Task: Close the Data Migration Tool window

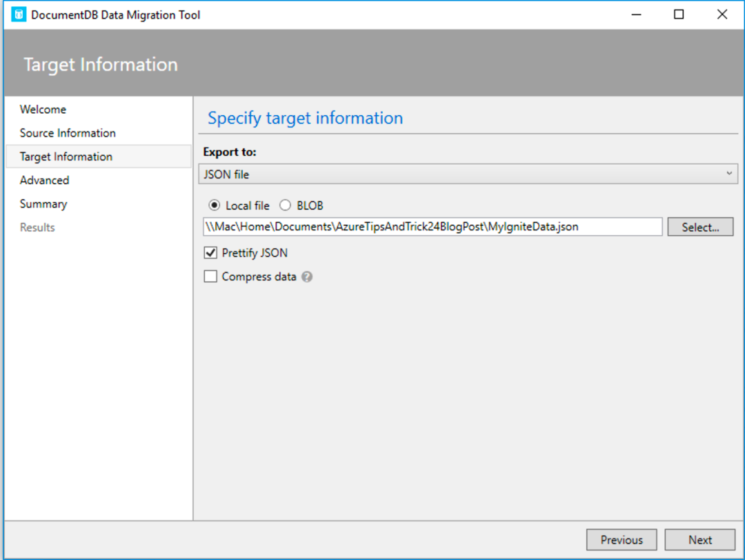Action: [722, 14]
